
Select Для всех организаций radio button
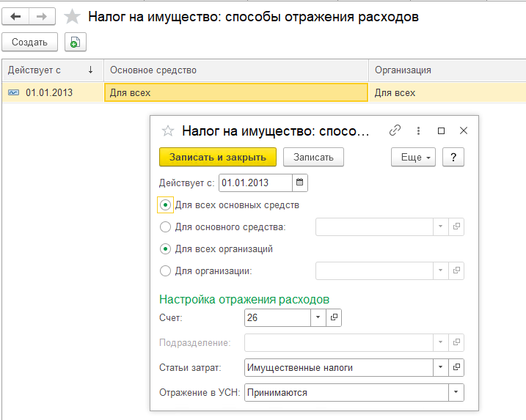[165, 249]
